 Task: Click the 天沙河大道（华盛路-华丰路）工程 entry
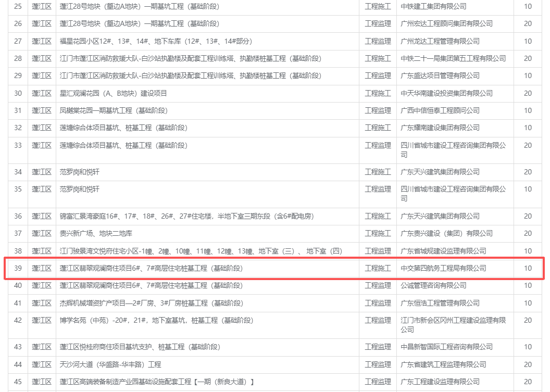click(x=110, y=364)
